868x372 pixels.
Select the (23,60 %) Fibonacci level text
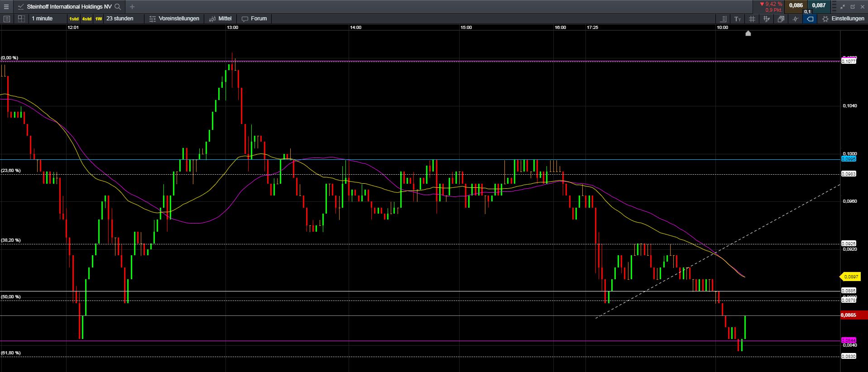pos(10,171)
